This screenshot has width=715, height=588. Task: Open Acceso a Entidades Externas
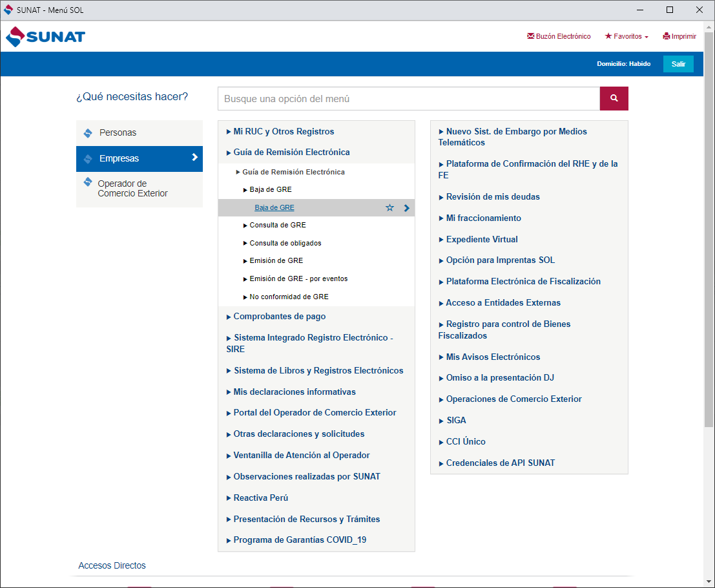[500, 302]
